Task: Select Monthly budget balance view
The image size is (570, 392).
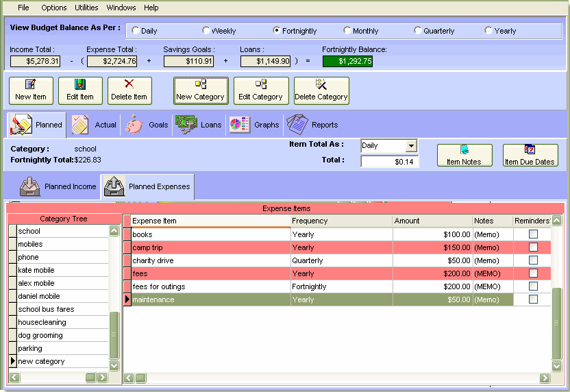Action: pos(347,31)
